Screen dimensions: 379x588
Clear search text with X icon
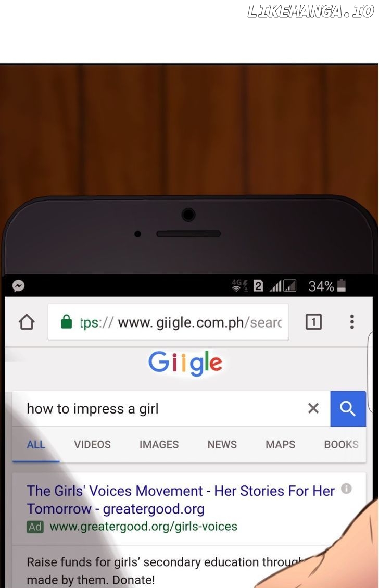point(313,408)
